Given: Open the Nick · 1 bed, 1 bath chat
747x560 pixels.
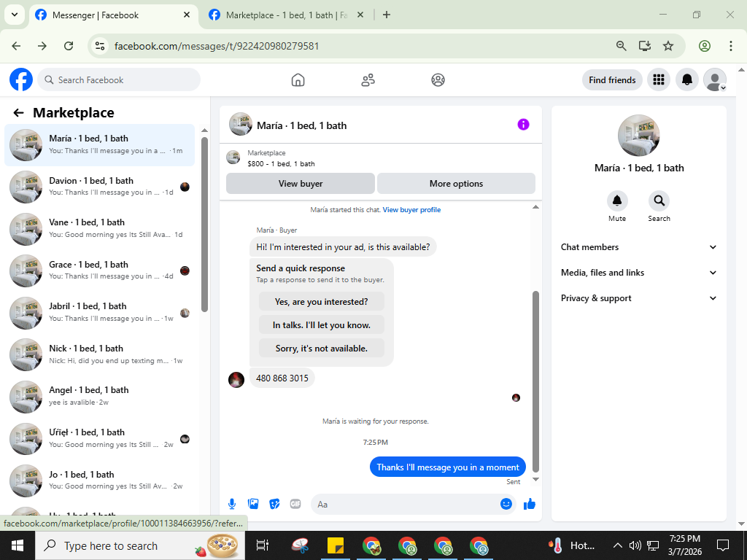Looking at the screenshot, I should point(99,354).
